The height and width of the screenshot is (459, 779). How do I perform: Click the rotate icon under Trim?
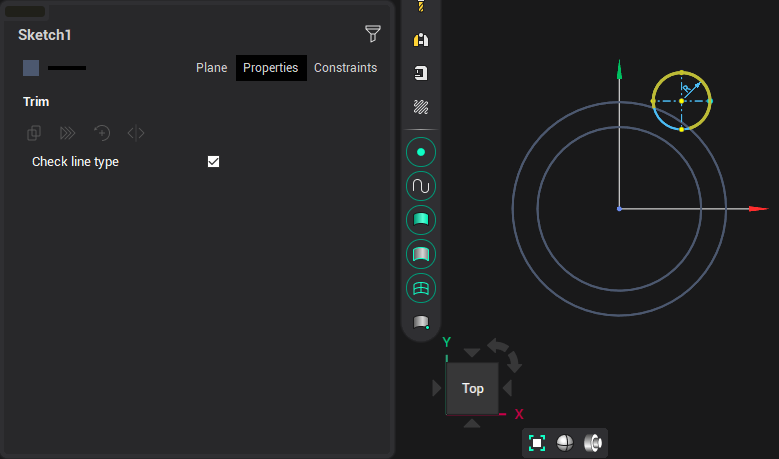102,132
